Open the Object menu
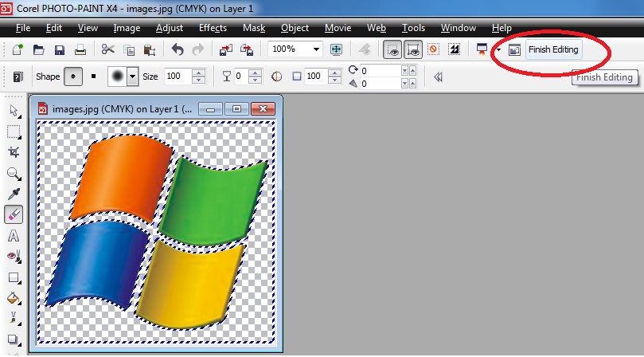The height and width of the screenshot is (357, 644). coord(295,28)
